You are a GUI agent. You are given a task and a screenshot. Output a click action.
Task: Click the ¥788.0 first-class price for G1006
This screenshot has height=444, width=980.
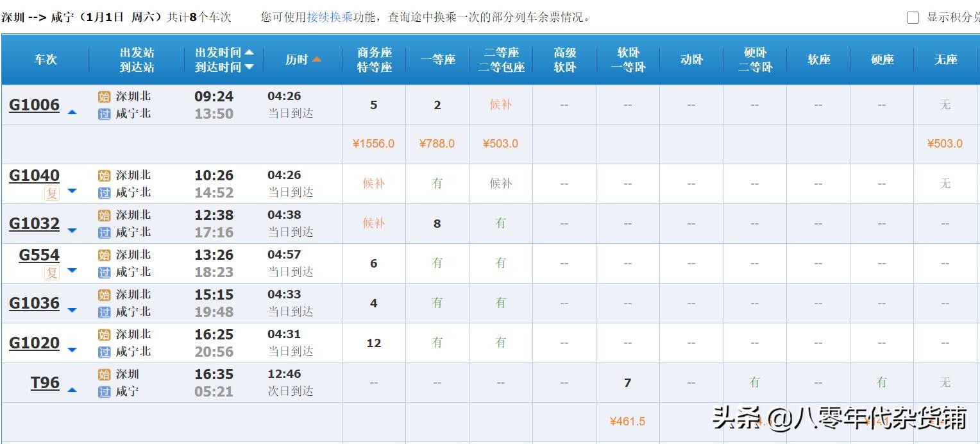[x=437, y=144]
